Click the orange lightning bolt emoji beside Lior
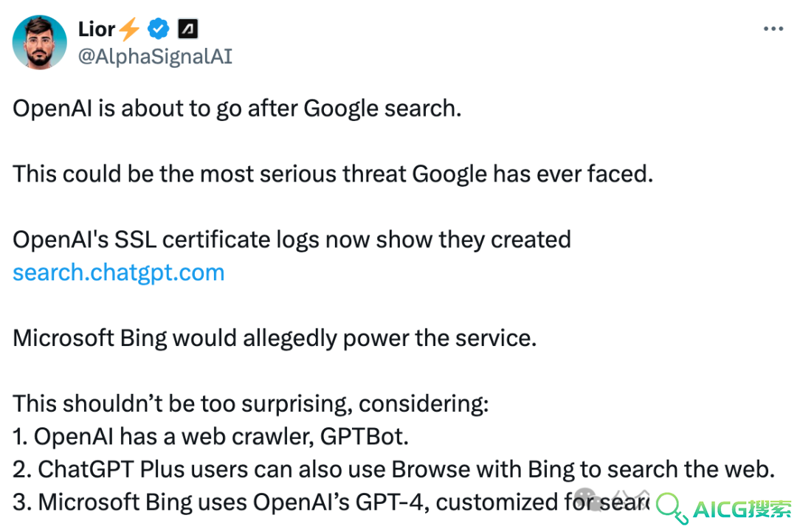The image size is (797, 532). click(x=130, y=29)
